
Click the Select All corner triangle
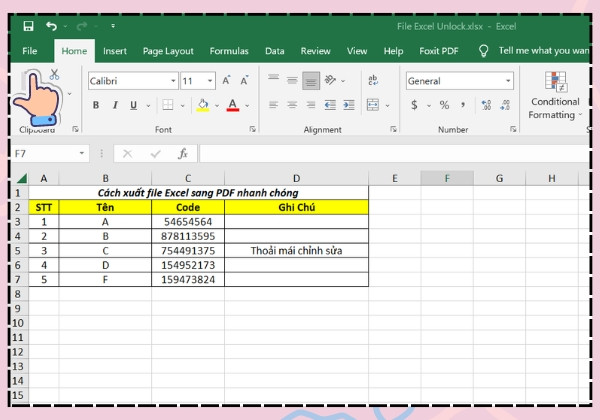point(22,178)
